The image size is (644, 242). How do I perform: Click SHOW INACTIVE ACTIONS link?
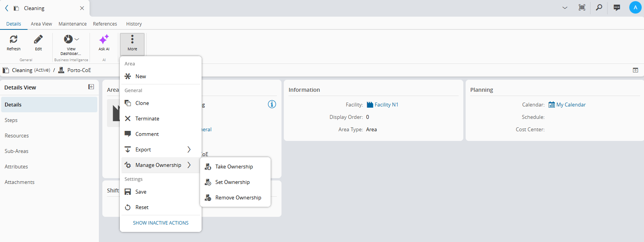click(161, 223)
